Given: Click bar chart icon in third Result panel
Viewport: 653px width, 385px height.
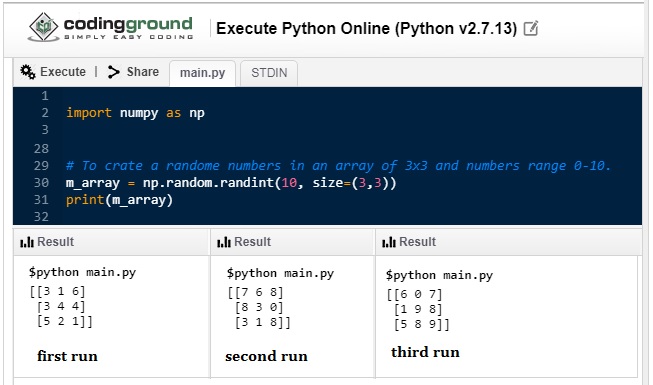Looking at the screenshot, I should 389,242.
